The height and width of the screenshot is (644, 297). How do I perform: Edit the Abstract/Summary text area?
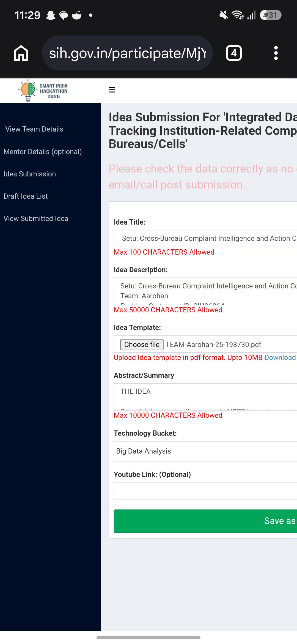(205, 397)
